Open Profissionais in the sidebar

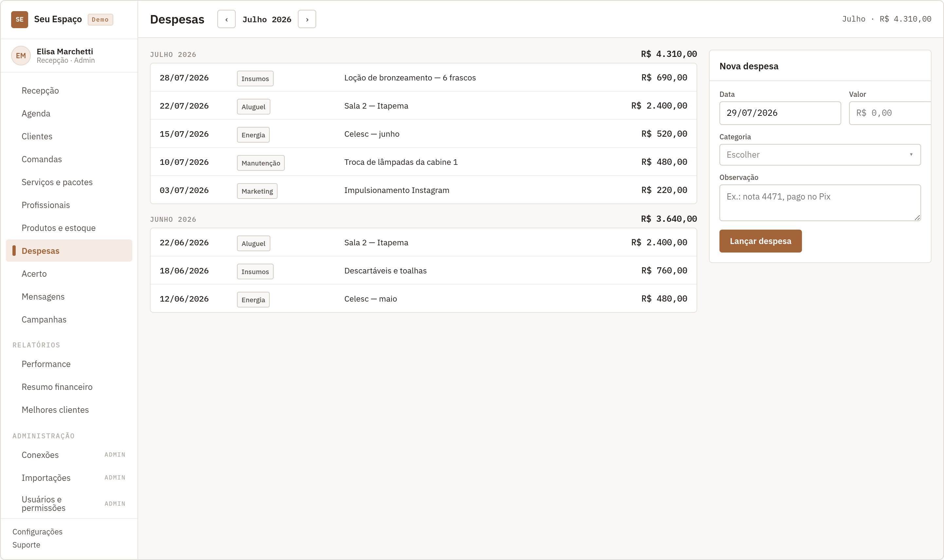pyautogui.click(x=69, y=205)
